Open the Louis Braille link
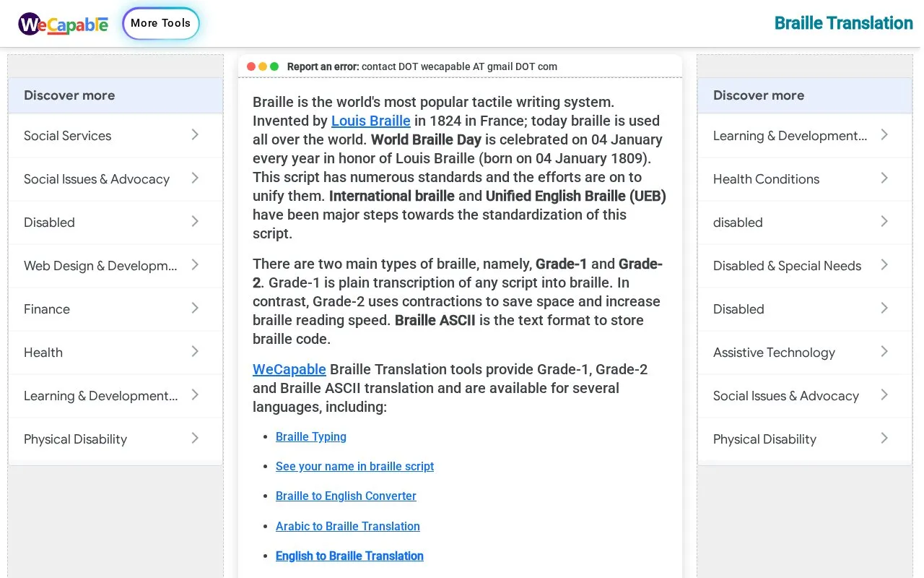 (x=371, y=121)
